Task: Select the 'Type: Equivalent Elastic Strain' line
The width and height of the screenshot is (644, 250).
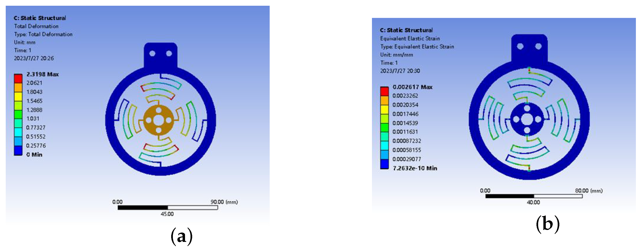Action: pyautogui.click(x=417, y=47)
